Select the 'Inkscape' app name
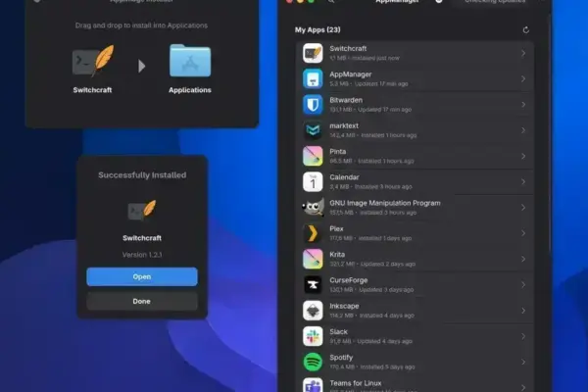Viewport: 588px width, 392px height. point(344,306)
